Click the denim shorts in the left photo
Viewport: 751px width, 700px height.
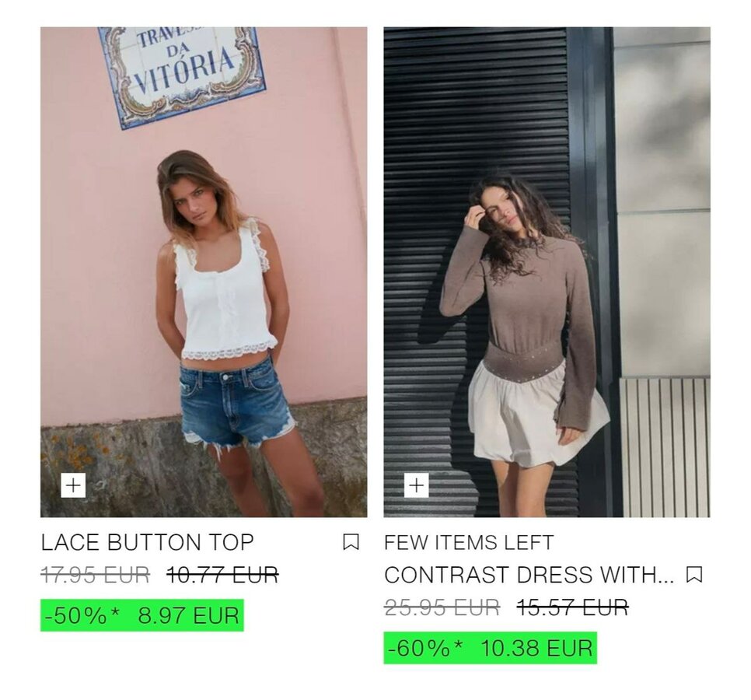click(237, 404)
